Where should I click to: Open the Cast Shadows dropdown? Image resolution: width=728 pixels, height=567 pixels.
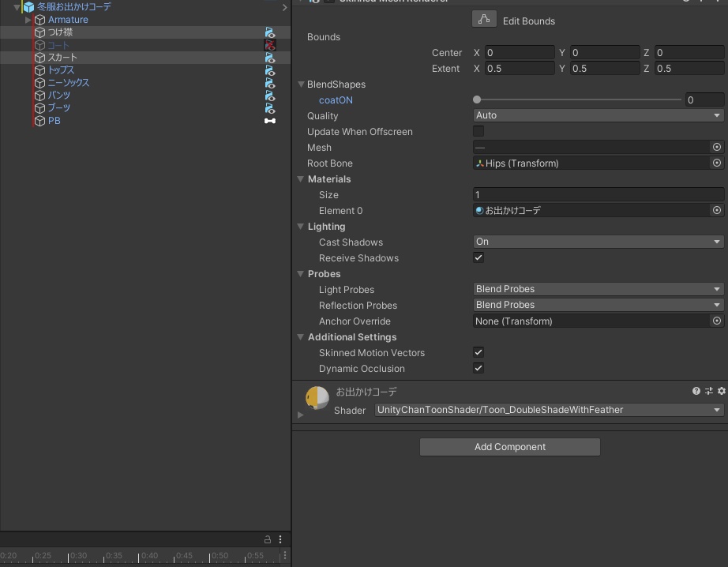(598, 242)
